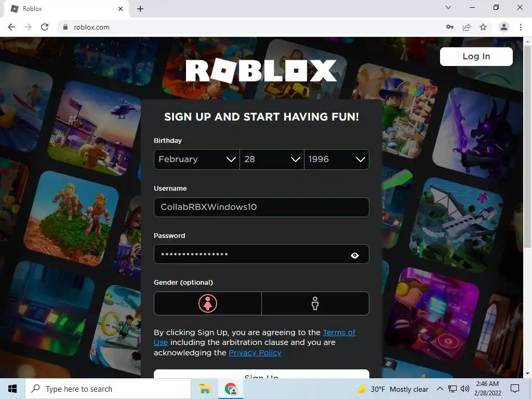
Task: Click the Password input field
Action: click(x=261, y=254)
